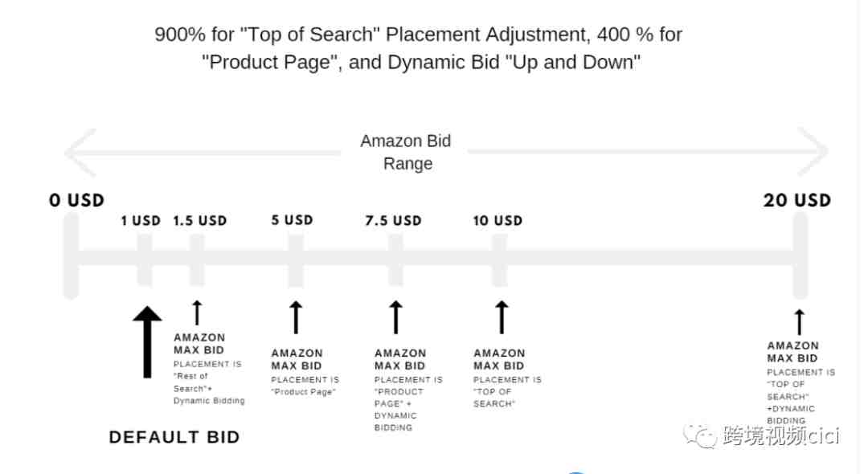Click the arrow under 5 USD

click(x=296, y=317)
